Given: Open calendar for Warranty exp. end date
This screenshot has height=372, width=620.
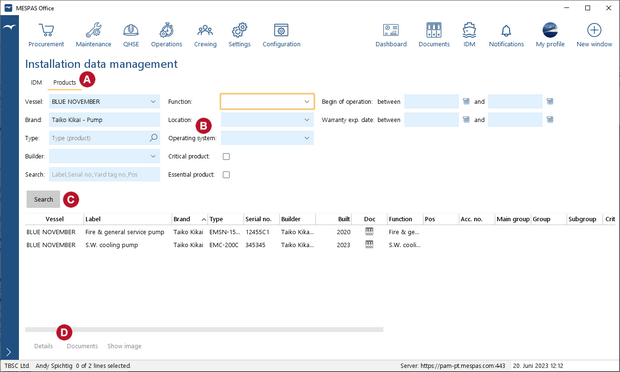Looking at the screenshot, I should (x=550, y=120).
